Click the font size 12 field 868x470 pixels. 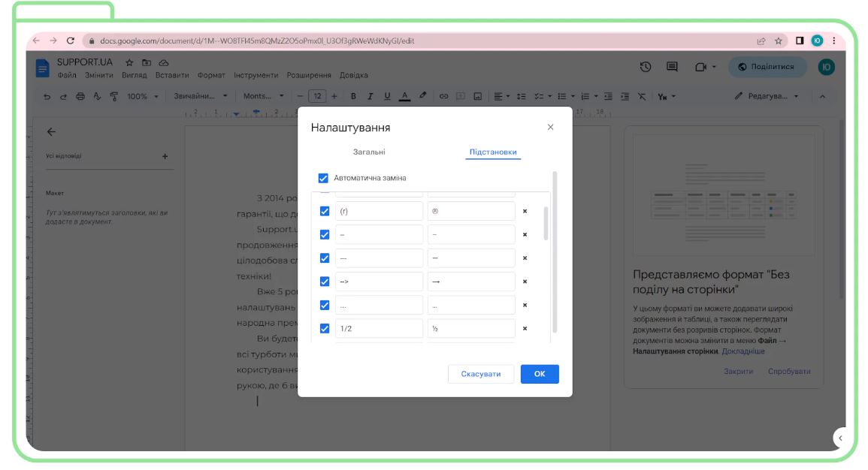(317, 96)
